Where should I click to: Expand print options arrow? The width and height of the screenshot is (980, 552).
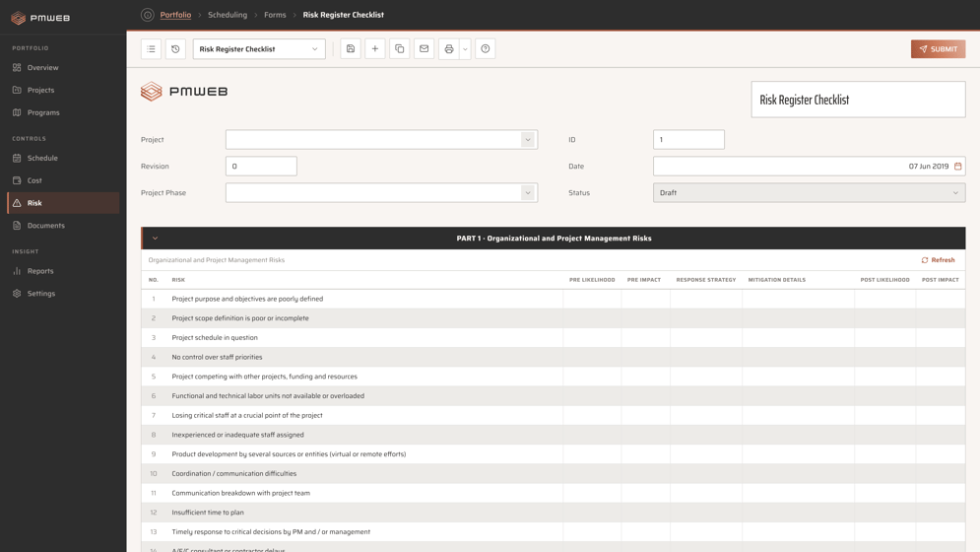465,49
